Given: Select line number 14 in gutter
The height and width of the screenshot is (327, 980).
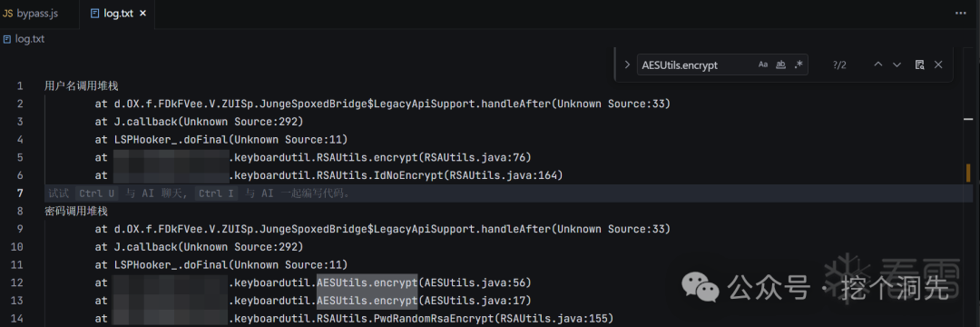Looking at the screenshot, I should coord(17,319).
